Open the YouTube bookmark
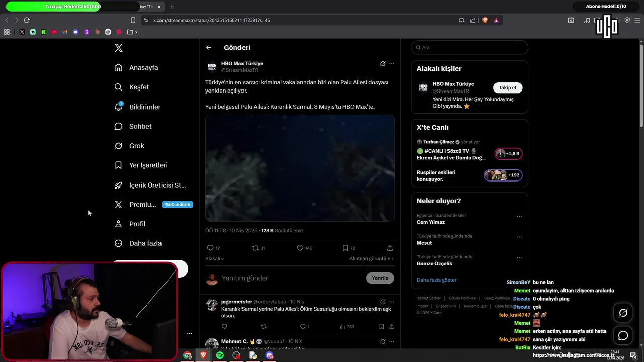 (x=54, y=32)
